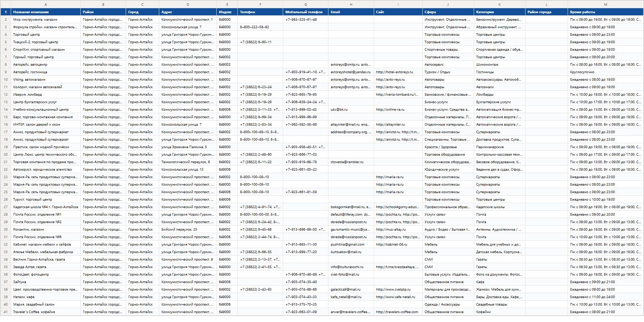Select the row 20 number header

tap(6, 155)
